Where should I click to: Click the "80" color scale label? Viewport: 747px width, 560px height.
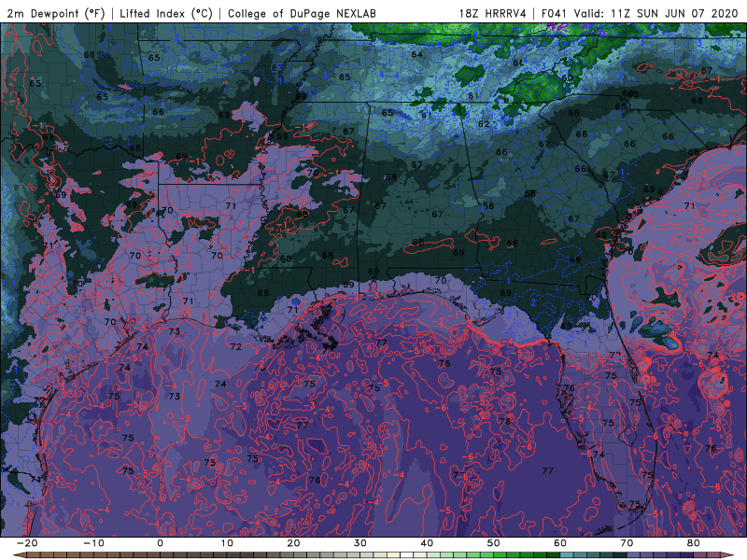click(694, 543)
